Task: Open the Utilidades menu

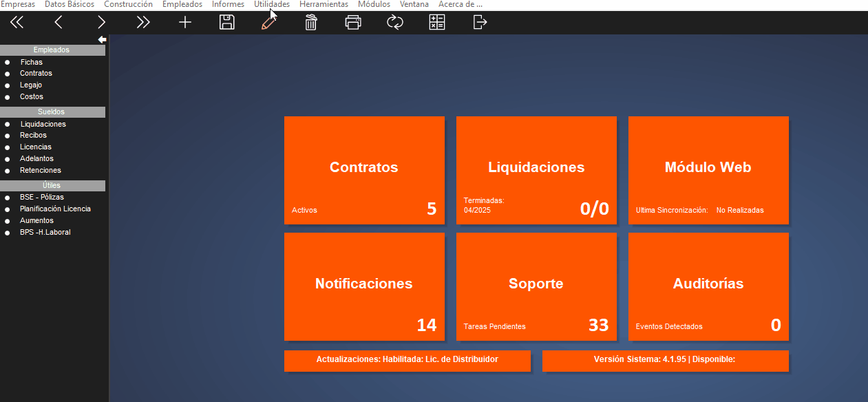Action: 272,4
